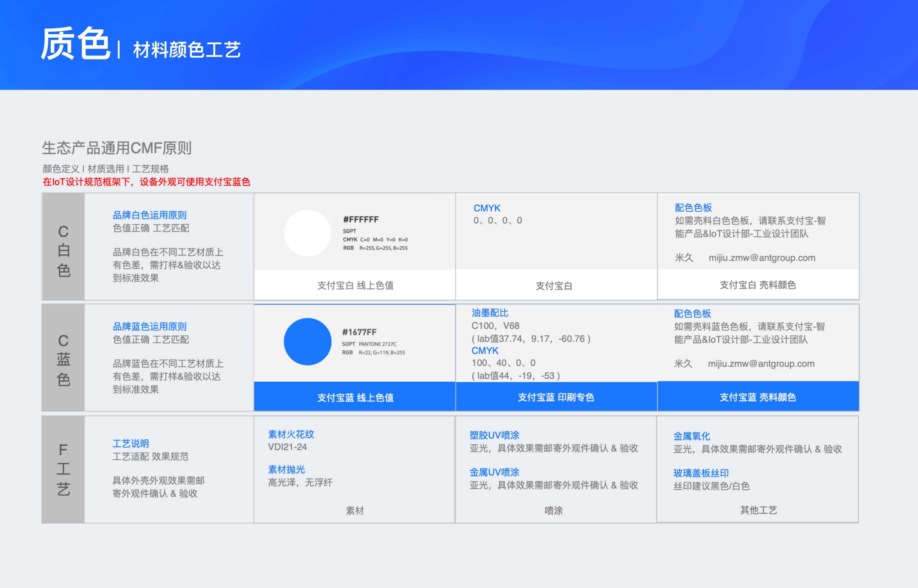
Task: Click the #1677FF hex code text
Action: point(359,332)
